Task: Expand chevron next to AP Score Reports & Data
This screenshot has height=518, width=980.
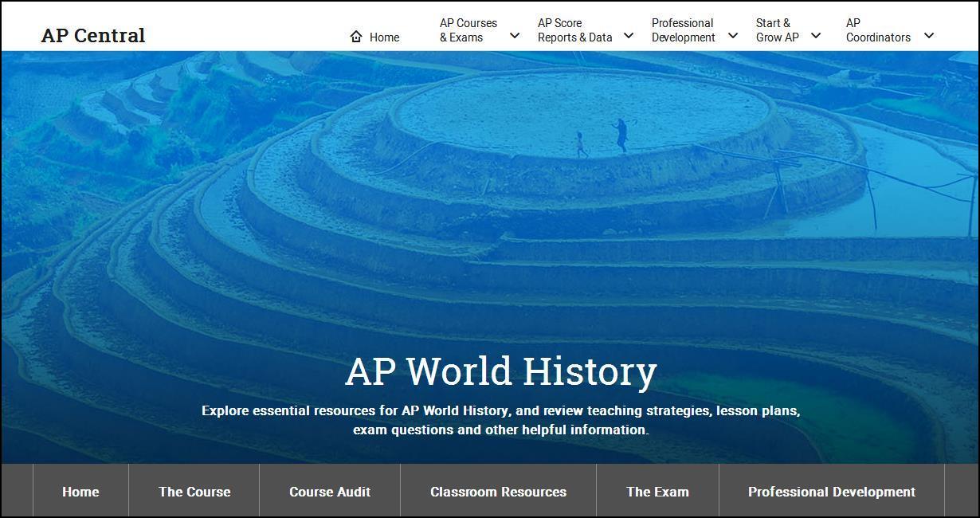Action: click(629, 35)
